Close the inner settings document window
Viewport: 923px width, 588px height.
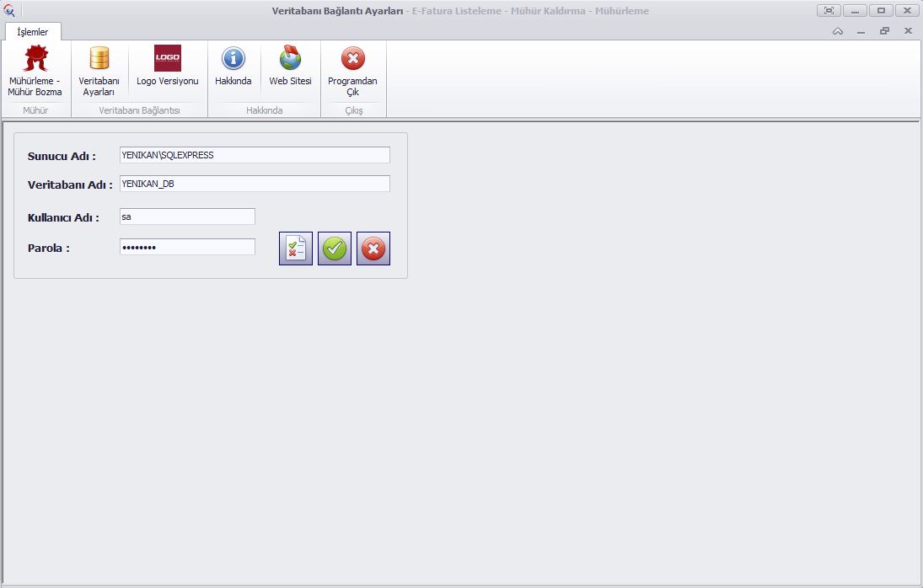[908, 31]
